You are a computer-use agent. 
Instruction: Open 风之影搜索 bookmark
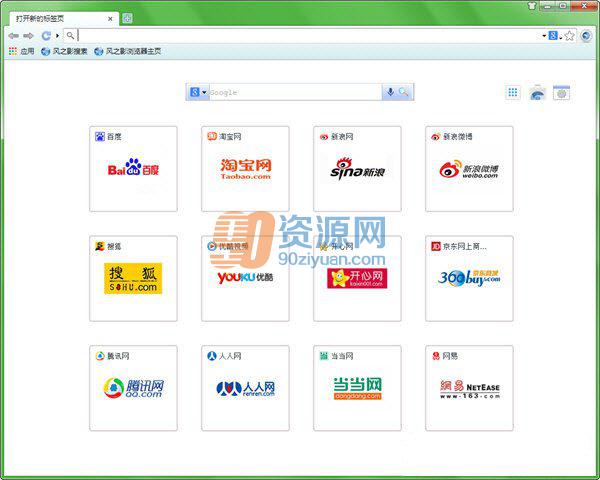coord(64,51)
